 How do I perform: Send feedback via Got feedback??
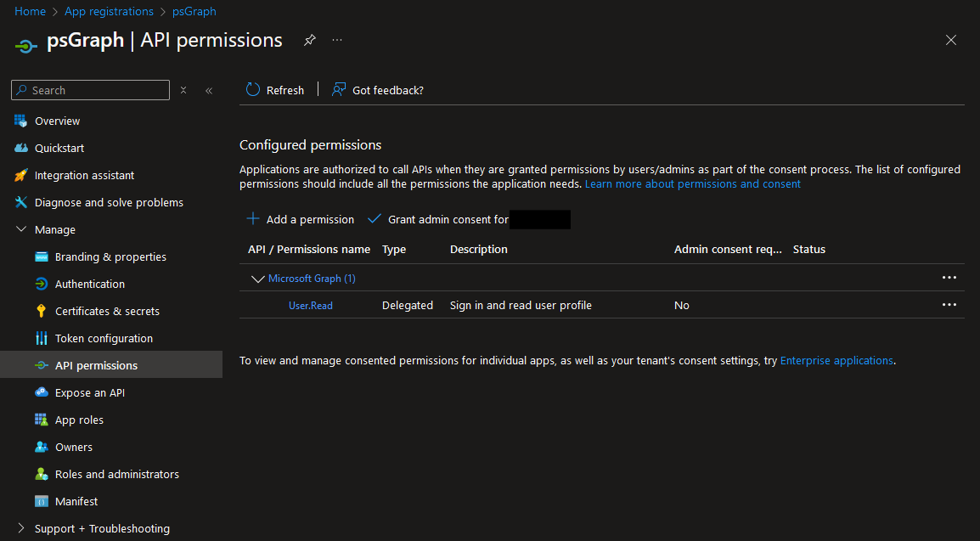[377, 90]
